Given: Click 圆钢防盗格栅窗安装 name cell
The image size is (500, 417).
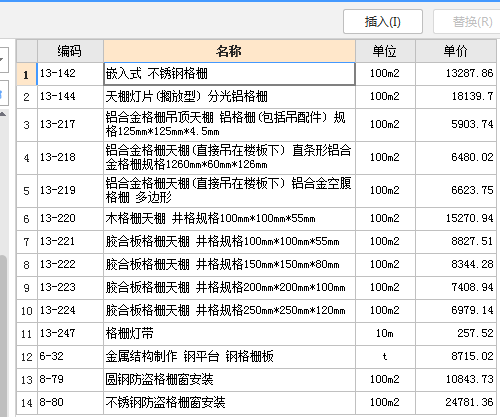Looking at the screenshot, I should pos(229,380).
